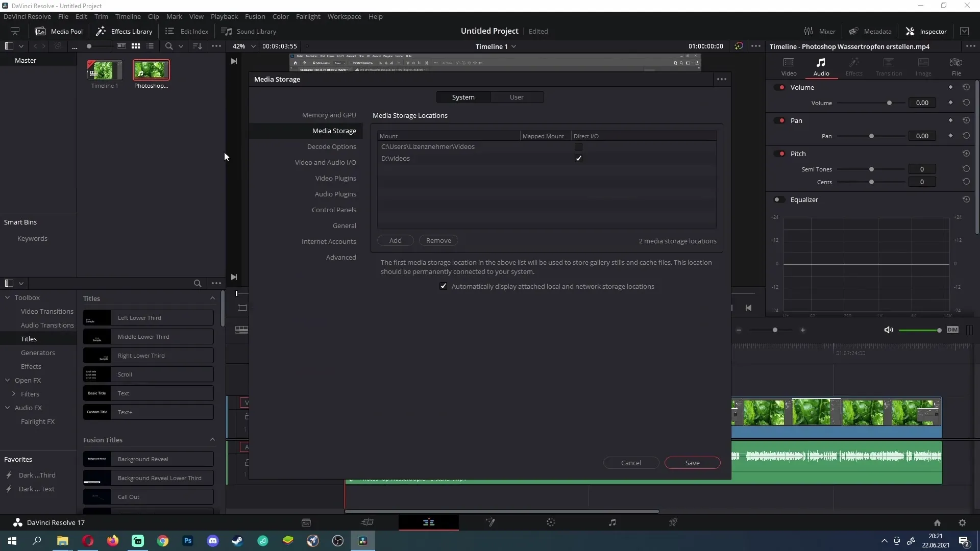Click the Media Pool panel icon
Viewport: 980px width, 551px height.
click(x=40, y=31)
